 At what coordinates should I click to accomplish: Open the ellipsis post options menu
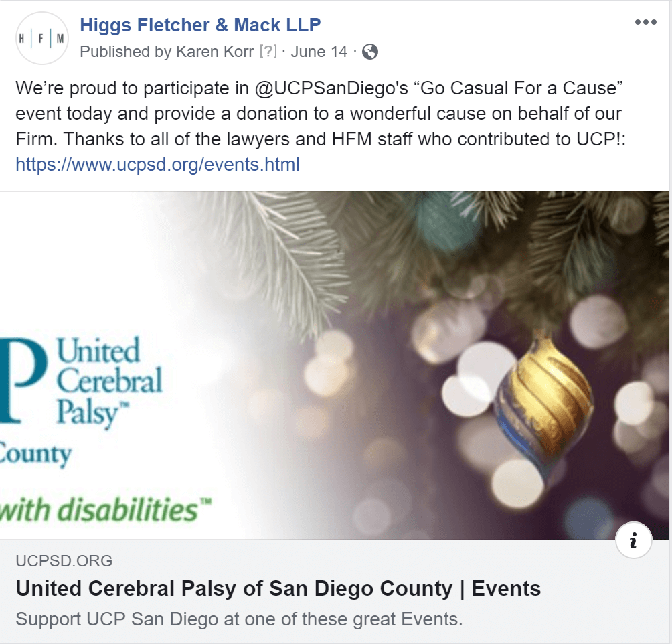tap(646, 22)
